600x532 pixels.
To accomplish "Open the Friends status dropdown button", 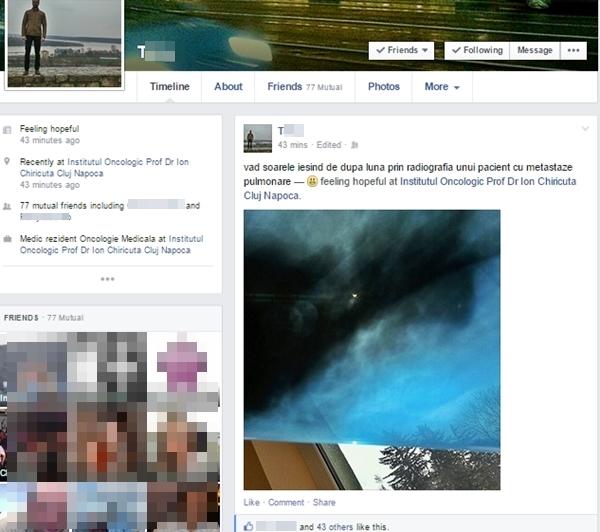I will [x=401, y=50].
